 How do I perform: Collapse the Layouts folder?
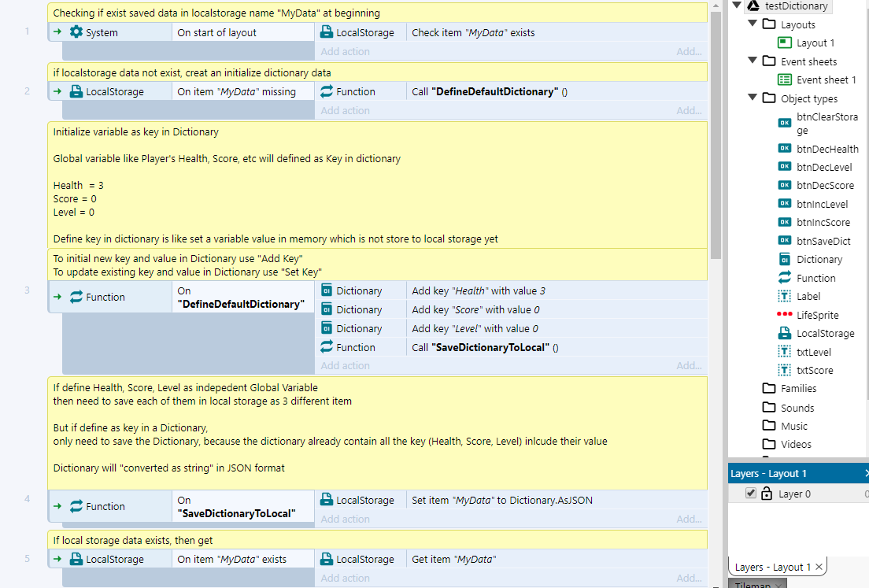click(x=752, y=24)
